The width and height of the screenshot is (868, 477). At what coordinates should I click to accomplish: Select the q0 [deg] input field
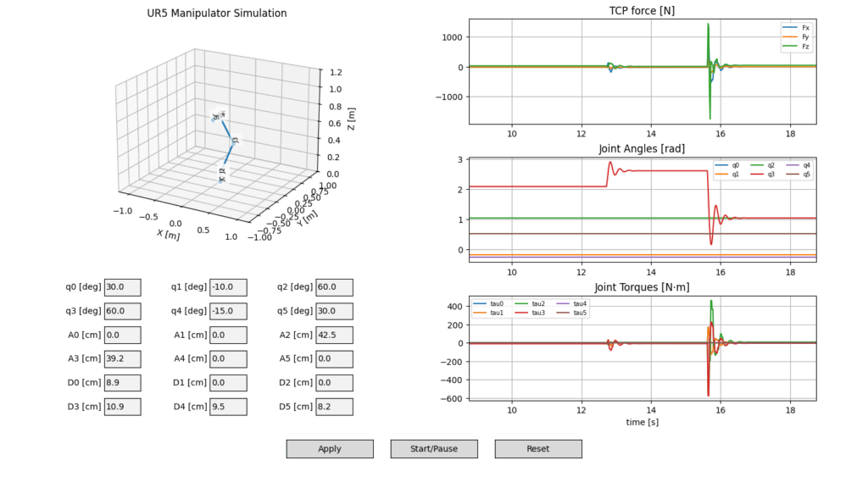[x=122, y=287]
